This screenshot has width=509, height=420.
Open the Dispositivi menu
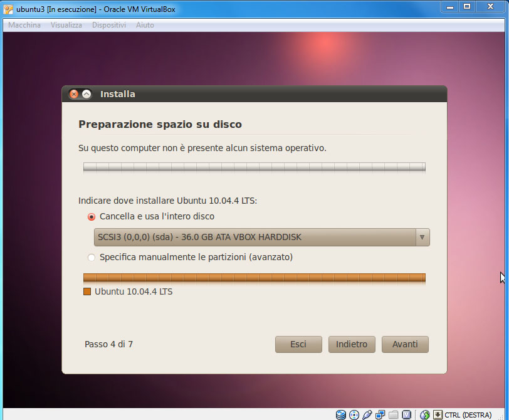pyautogui.click(x=109, y=25)
